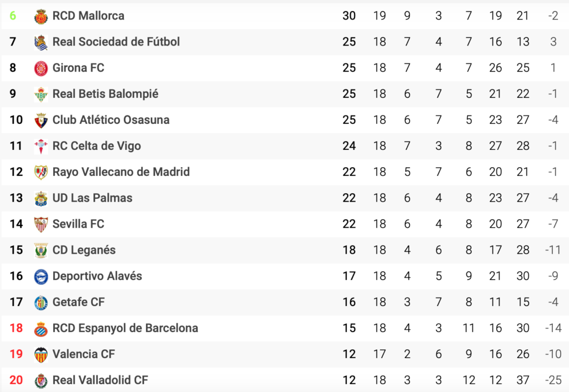The width and height of the screenshot is (569, 392).
Task: Click the Real Betis crest icon
Action: click(41, 94)
